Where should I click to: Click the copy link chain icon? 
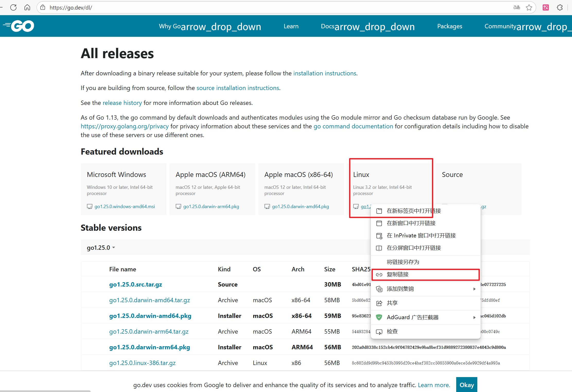point(379,274)
